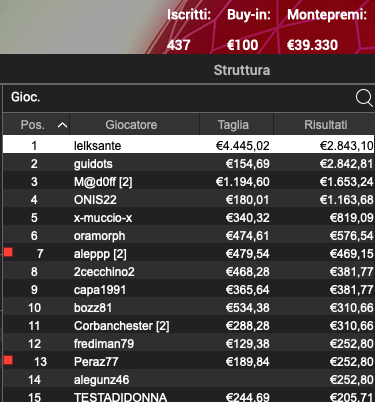Toggle the Pos. sort arrow
This screenshot has height=402, width=375.
tap(62, 125)
